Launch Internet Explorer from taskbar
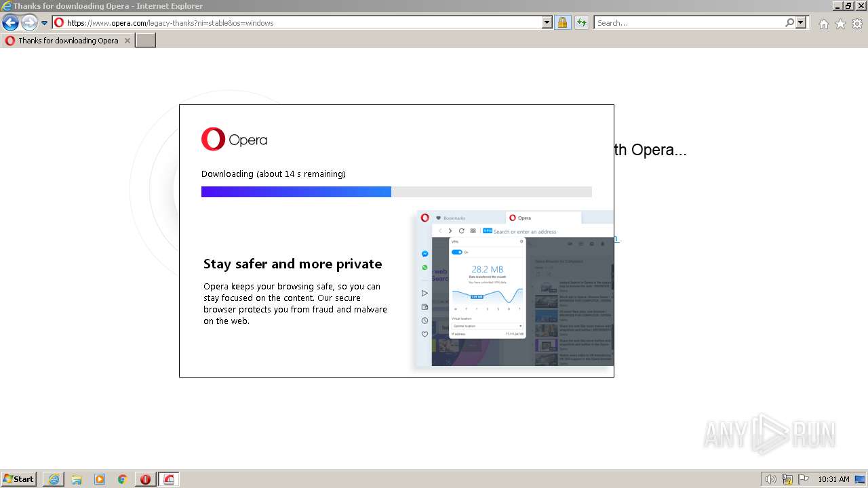 (x=54, y=479)
